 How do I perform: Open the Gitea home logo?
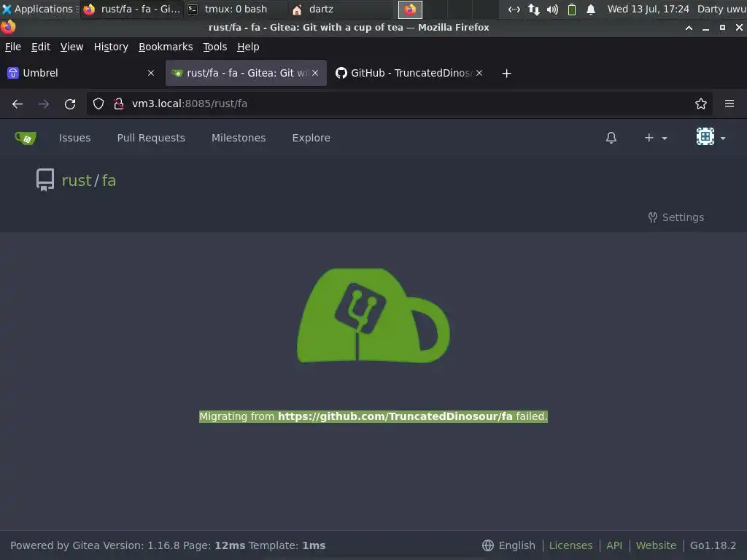point(26,138)
